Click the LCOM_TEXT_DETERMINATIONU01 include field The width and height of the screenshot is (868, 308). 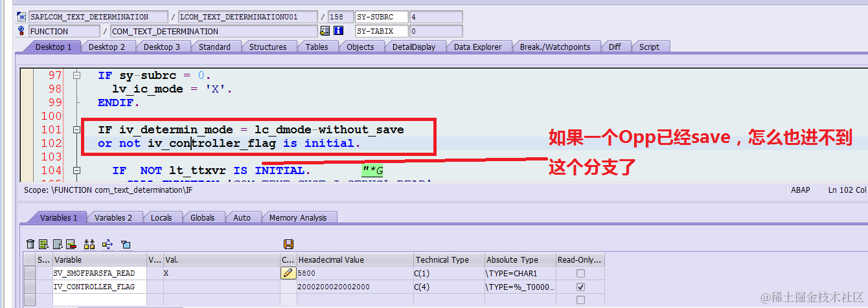point(247,17)
